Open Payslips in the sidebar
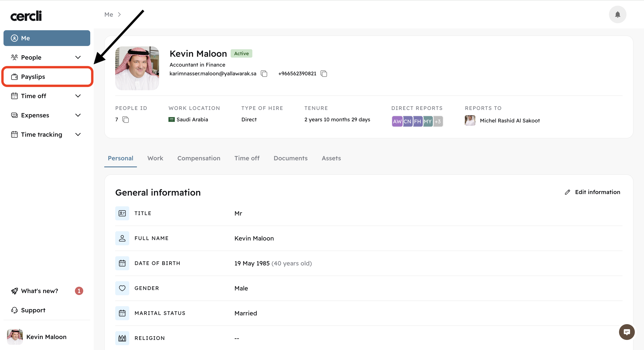The width and height of the screenshot is (644, 350). point(33,77)
